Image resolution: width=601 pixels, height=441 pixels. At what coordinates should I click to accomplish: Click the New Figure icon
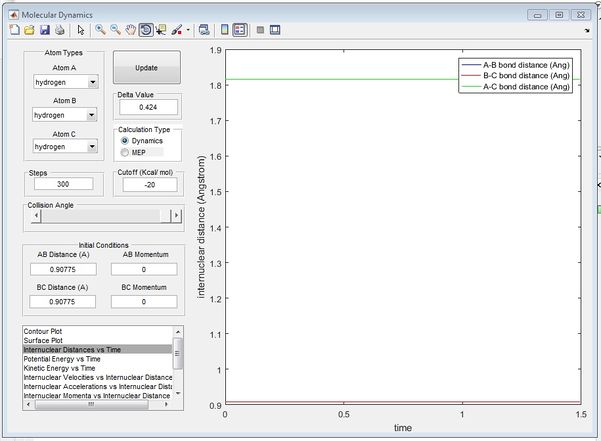click(15, 30)
